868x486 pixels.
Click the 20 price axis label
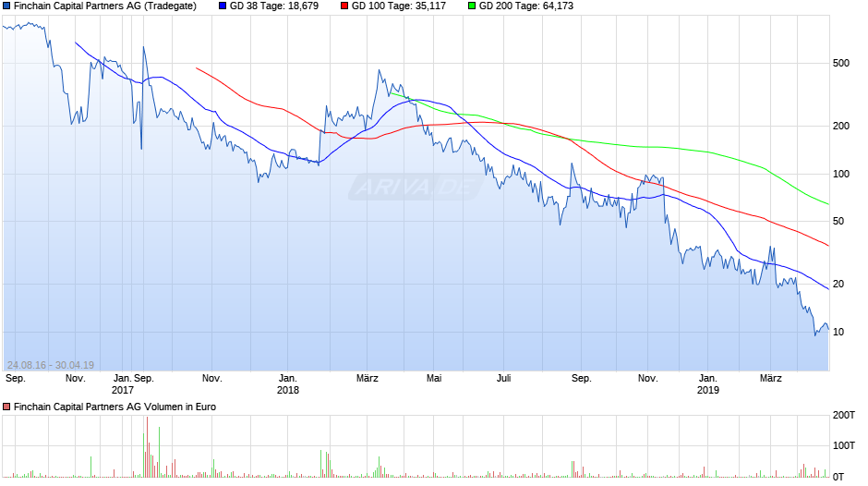click(x=838, y=284)
